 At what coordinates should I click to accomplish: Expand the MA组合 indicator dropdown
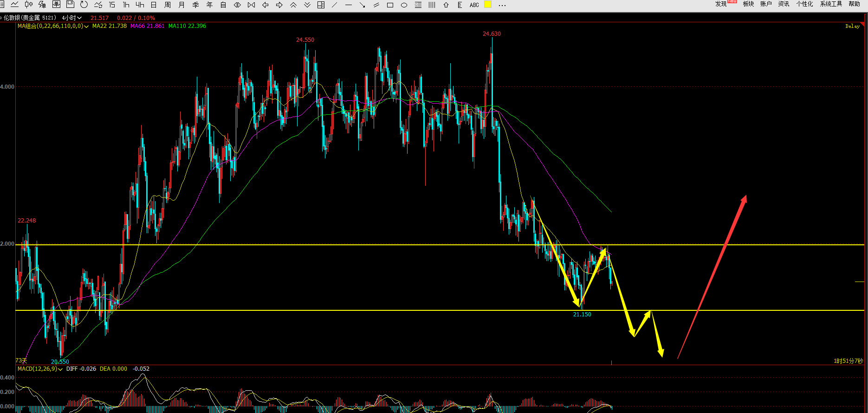(86, 26)
